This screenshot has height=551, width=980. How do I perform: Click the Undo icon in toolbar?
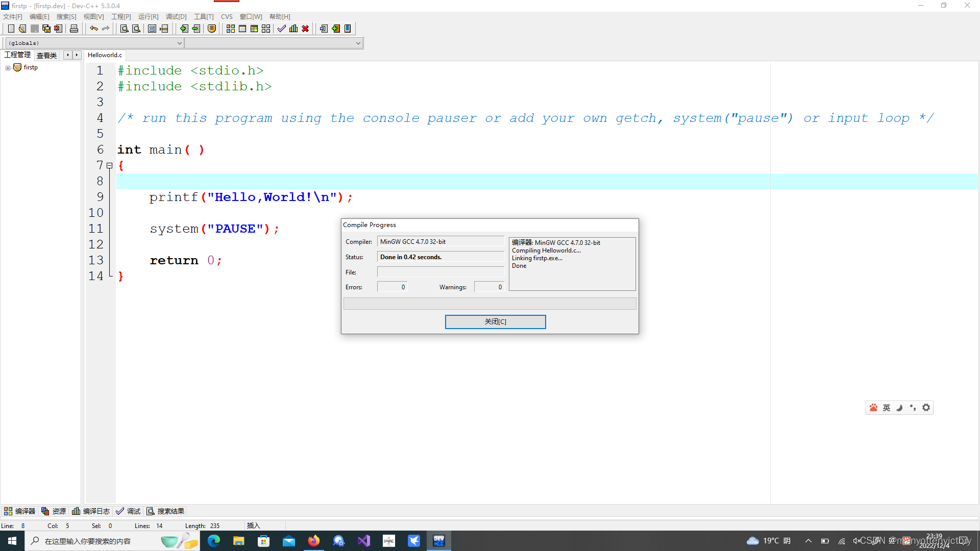tap(93, 28)
